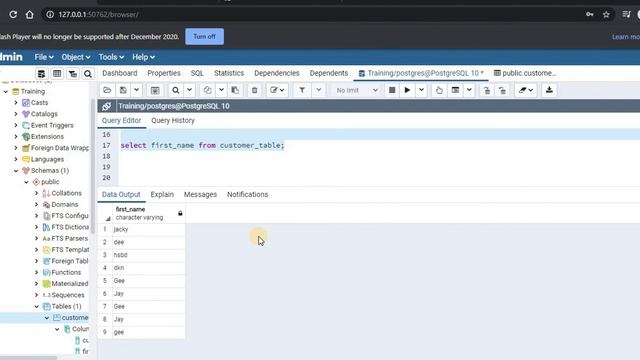Click the Save Data Changes icon
Screen dimensions: 640x360
[x=155, y=90]
